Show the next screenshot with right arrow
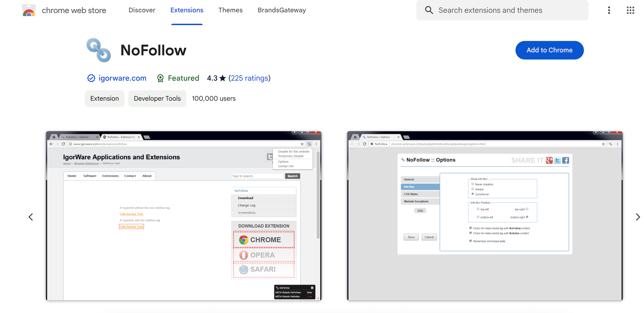Screen dimensions: 644x313 638,217
